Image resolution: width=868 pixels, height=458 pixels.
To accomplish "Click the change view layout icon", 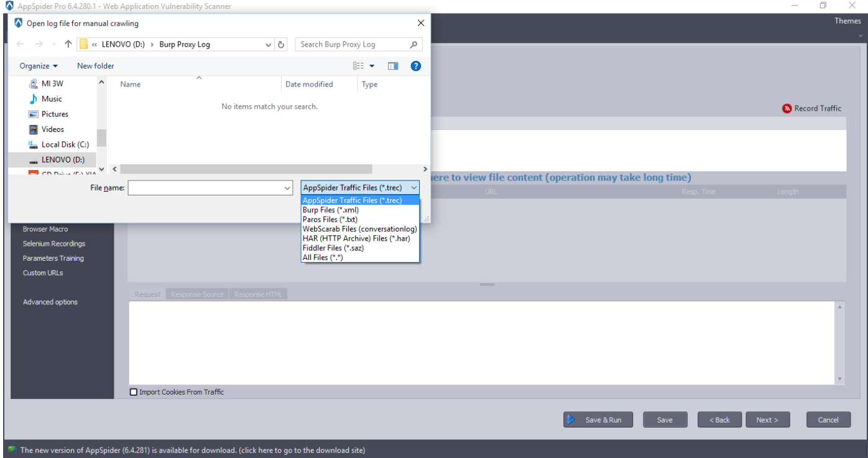I will click(x=359, y=66).
